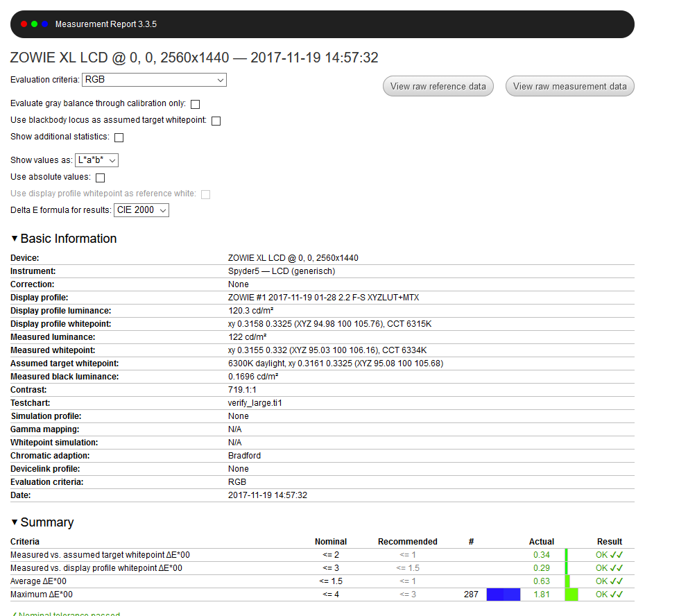The height and width of the screenshot is (616, 688).
Task: Click Measured vs. display profile whitepoint label
Action: pyautogui.click(x=96, y=567)
